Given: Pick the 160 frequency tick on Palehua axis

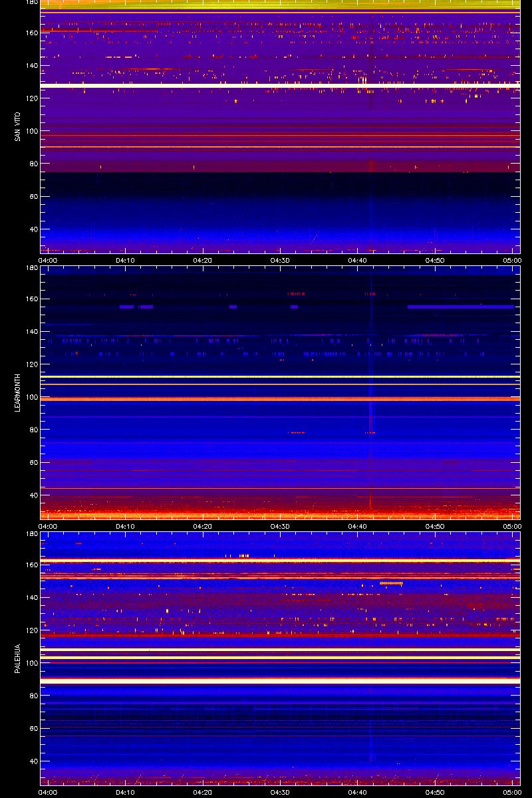Looking at the screenshot, I should pos(31,565).
